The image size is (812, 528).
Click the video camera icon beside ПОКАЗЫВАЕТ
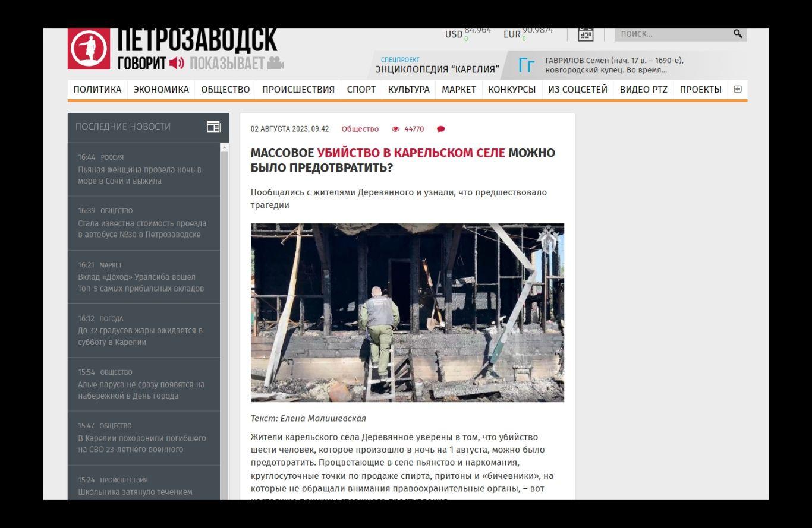[276, 62]
